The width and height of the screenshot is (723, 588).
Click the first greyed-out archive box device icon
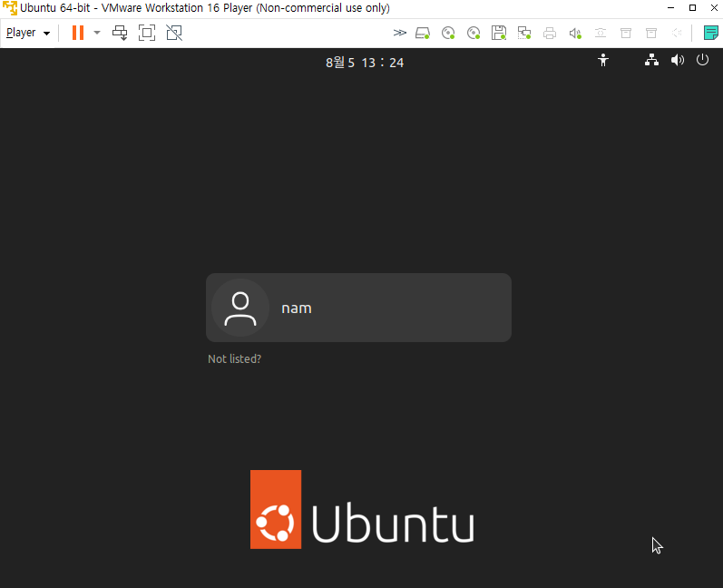coord(626,34)
